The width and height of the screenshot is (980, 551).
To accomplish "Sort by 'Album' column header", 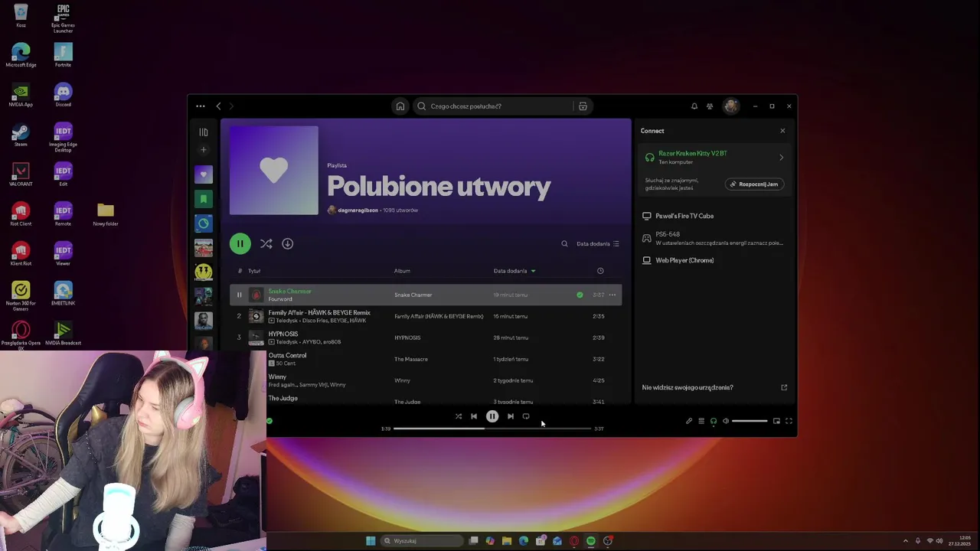I will click(402, 271).
